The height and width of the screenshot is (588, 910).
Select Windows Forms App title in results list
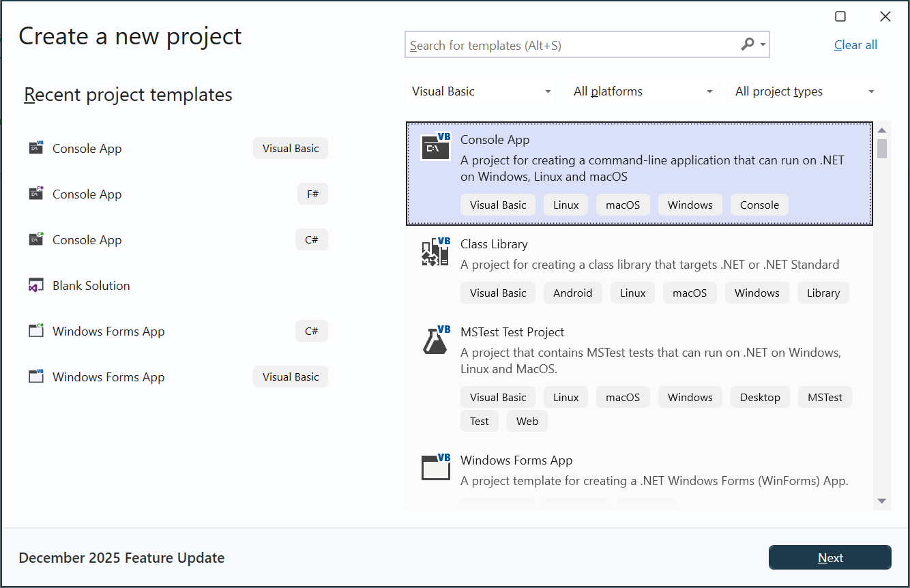pyautogui.click(x=516, y=460)
